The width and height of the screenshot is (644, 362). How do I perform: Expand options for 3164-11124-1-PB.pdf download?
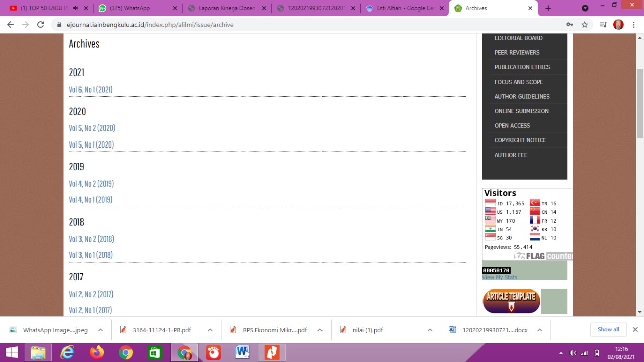(x=210, y=330)
